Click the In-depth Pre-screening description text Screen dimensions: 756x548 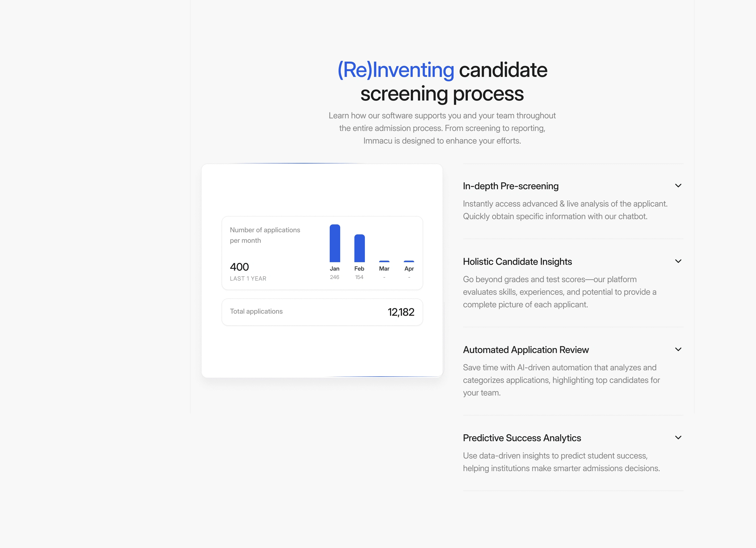click(x=565, y=210)
